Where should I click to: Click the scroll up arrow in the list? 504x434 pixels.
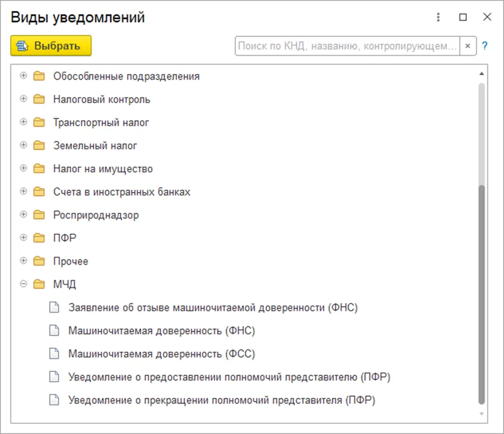[x=482, y=74]
